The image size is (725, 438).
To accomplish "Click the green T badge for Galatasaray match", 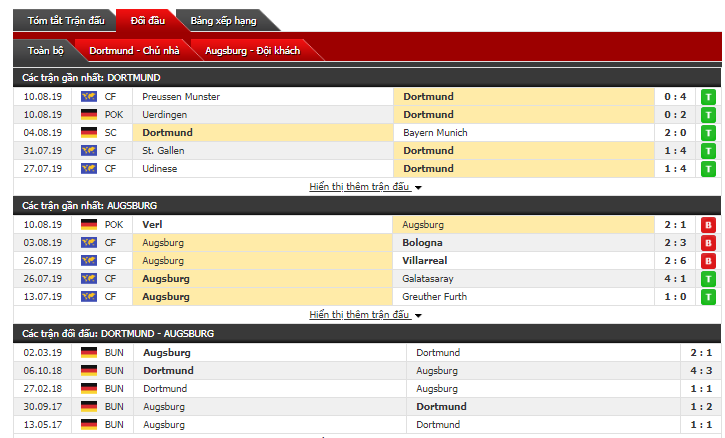I will coord(708,279).
